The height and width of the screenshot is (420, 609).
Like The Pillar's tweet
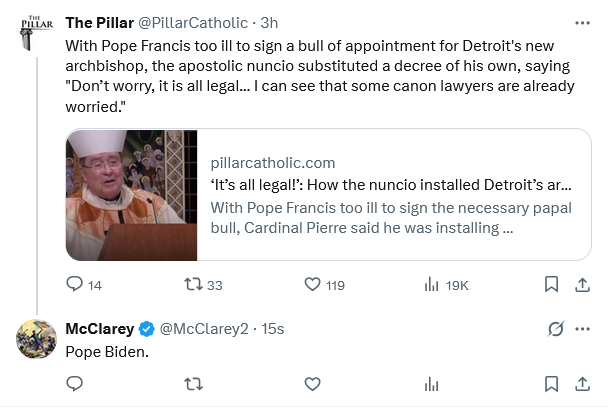[x=313, y=285]
